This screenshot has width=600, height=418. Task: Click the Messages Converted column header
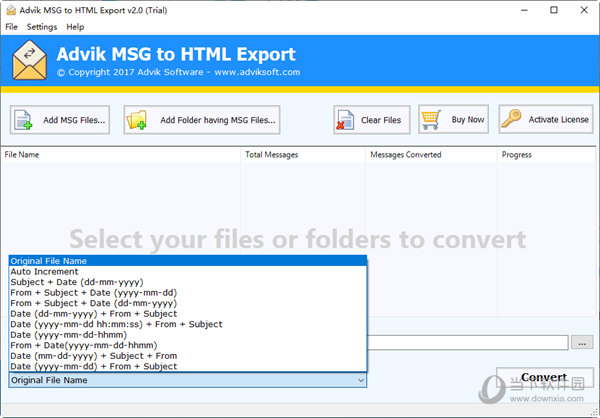coord(431,155)
